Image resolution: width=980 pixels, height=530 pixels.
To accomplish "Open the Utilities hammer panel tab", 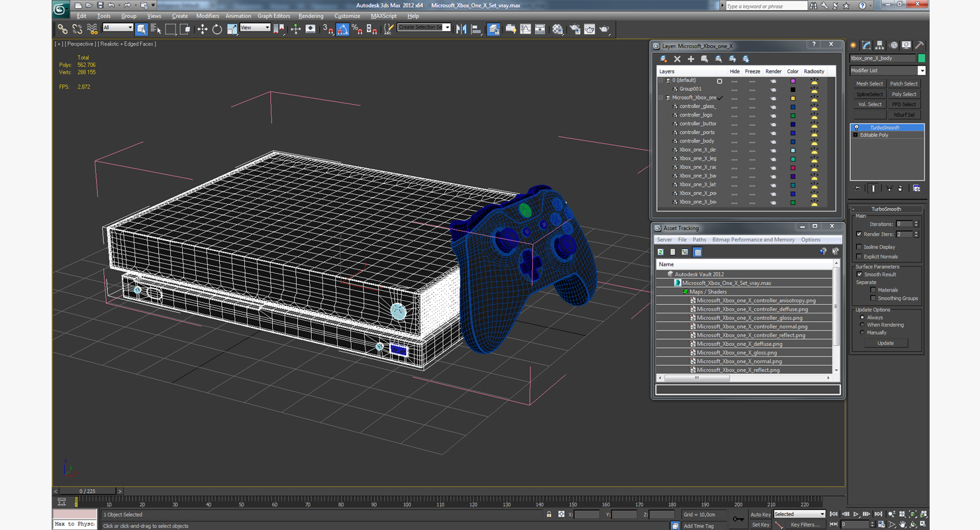I will click(x=920, y=46).
